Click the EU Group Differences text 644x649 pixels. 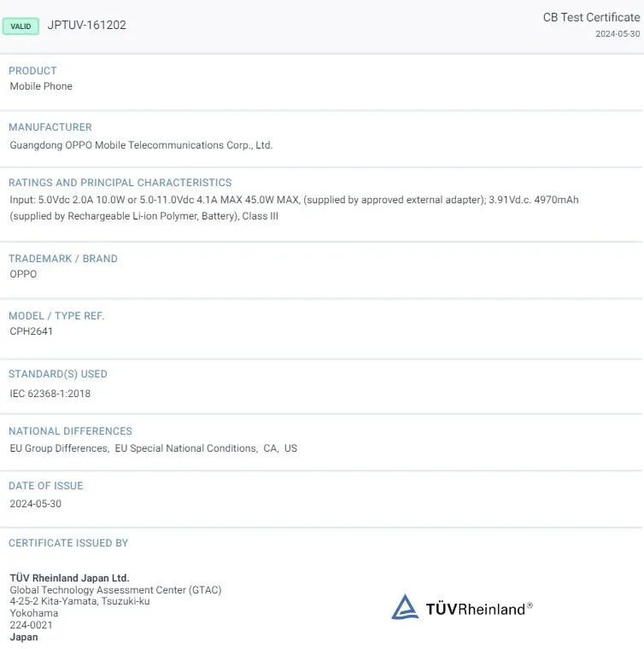point(59,448)
